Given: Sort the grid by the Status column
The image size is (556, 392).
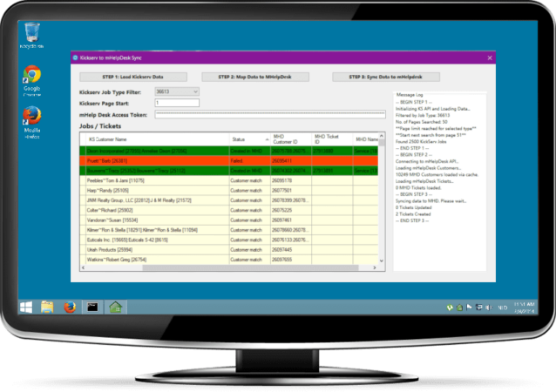Looking at the screenshot, I should click(x=248, y=139).
